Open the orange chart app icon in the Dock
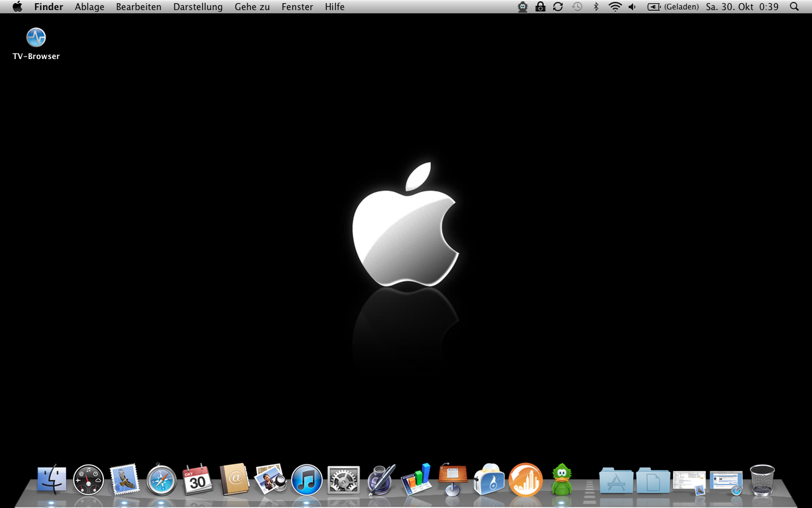The height and width of the screenshot is (508, 812). (x=526, y=479)
